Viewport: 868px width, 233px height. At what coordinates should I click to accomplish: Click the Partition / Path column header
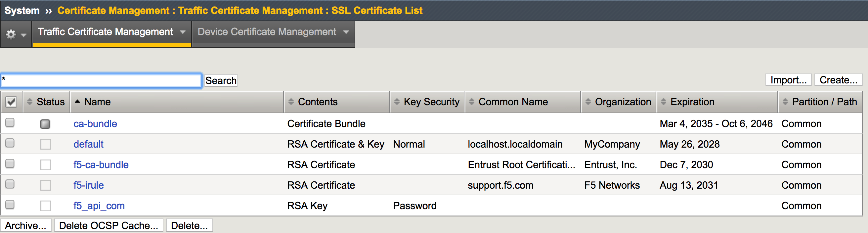[x=820, y=102]
